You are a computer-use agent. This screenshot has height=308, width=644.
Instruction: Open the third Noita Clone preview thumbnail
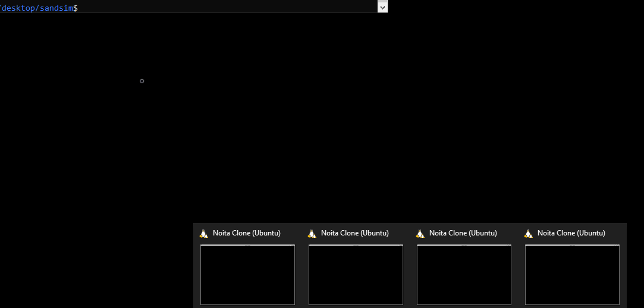point(464,275)
